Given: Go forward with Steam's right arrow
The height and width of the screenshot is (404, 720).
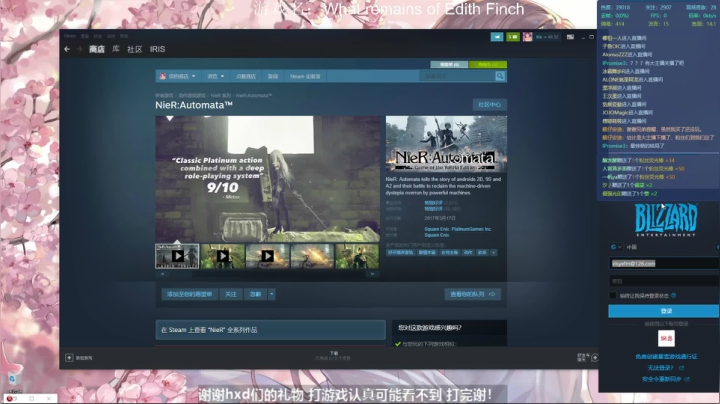Looking at the screenshot, I should click(79, 49).
